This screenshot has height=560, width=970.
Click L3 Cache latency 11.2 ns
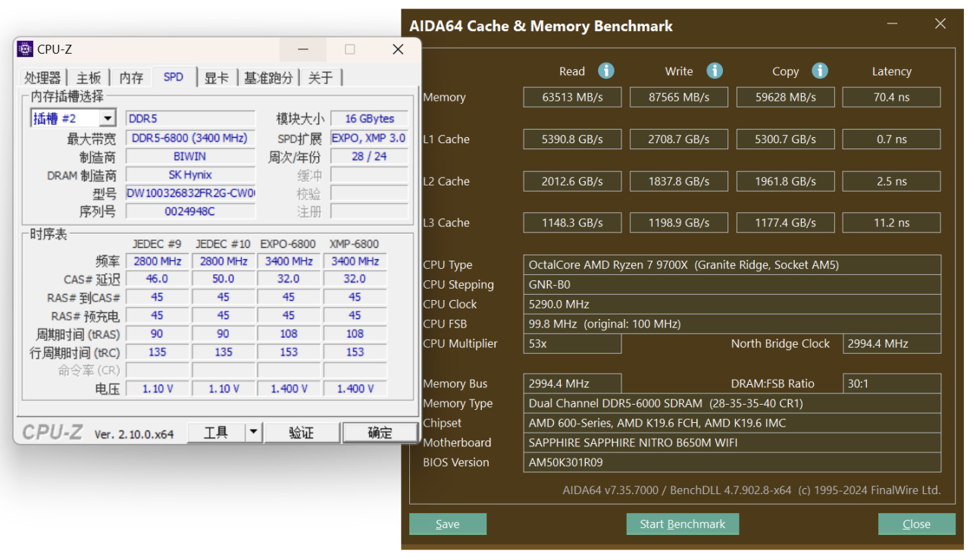tap(891, 223)
